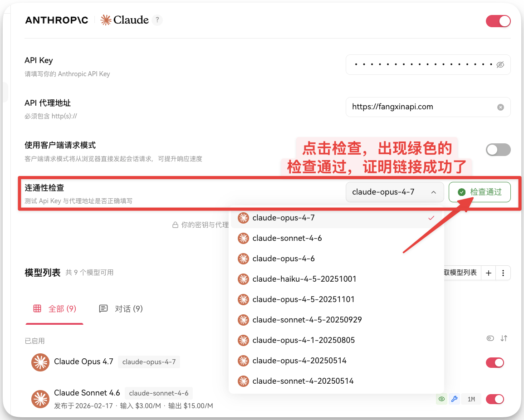Viewport: 524px width, 420px height.
Task: Click Claude Sonnet 4.6 model avatar icon
Action: [x=40, y=399]
